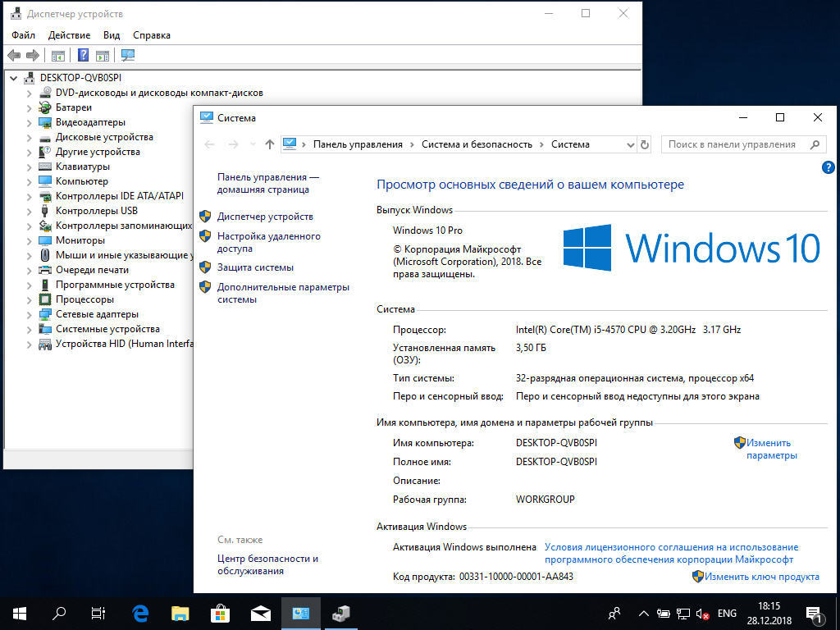Open the Вид menu

(112, 35)
